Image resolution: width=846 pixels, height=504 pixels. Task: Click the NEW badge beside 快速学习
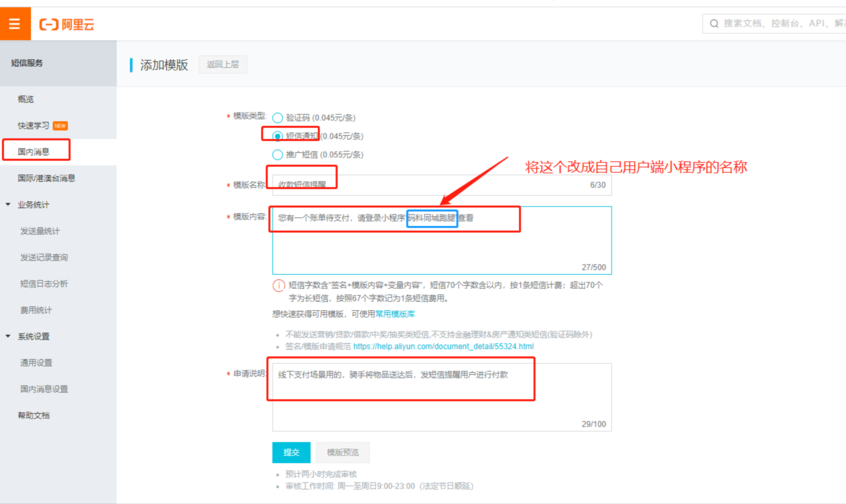[60, 126]
